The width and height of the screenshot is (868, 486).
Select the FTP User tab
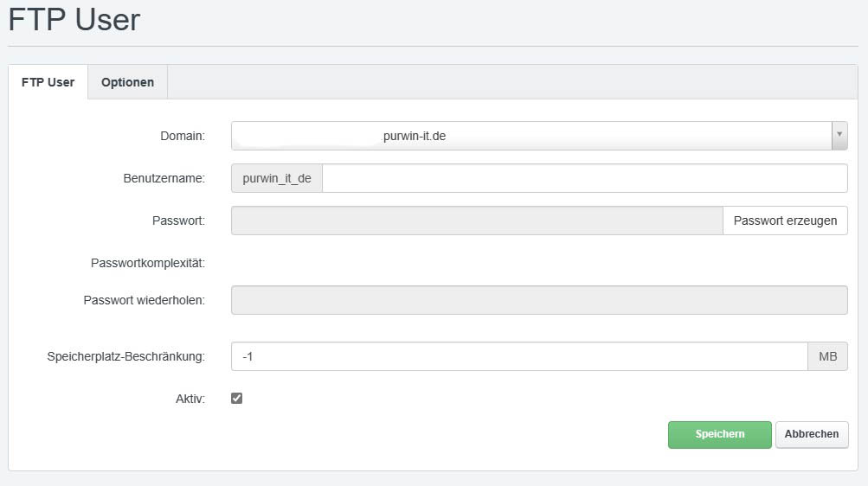pos(48,82)
